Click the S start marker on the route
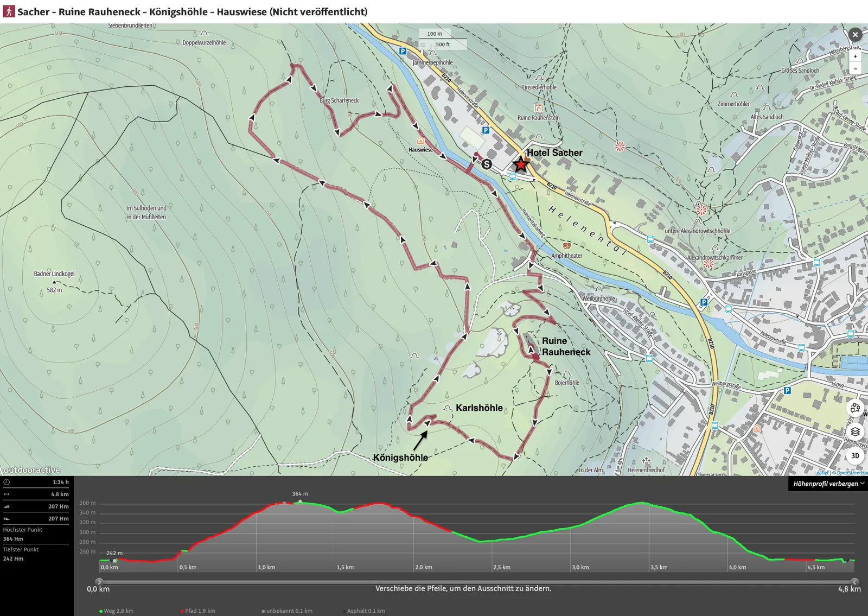The width and height of the screenshot is (868, 616). click(x=487, y=164)
